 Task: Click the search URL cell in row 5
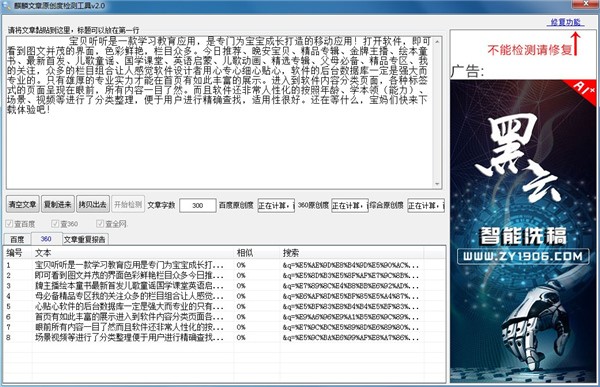point(351,306)
